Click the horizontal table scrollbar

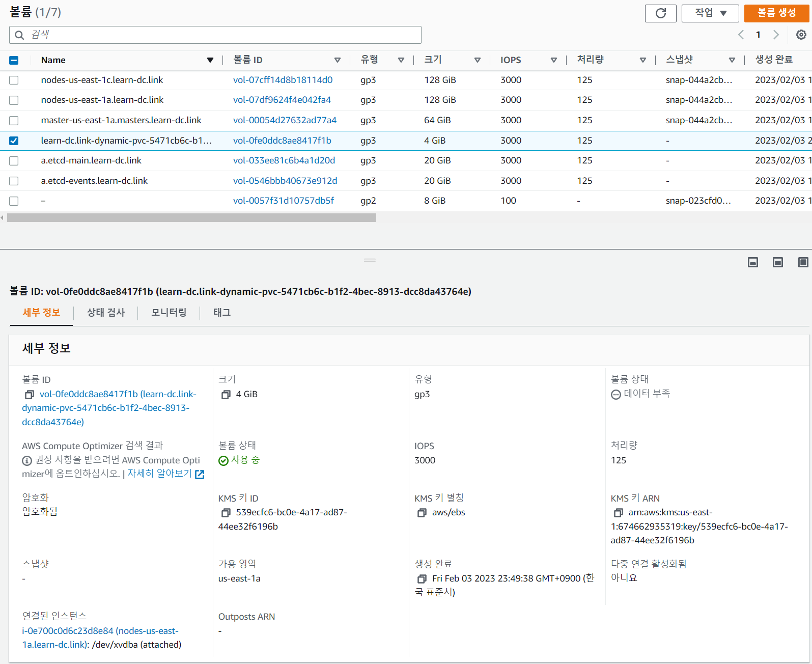191,218
